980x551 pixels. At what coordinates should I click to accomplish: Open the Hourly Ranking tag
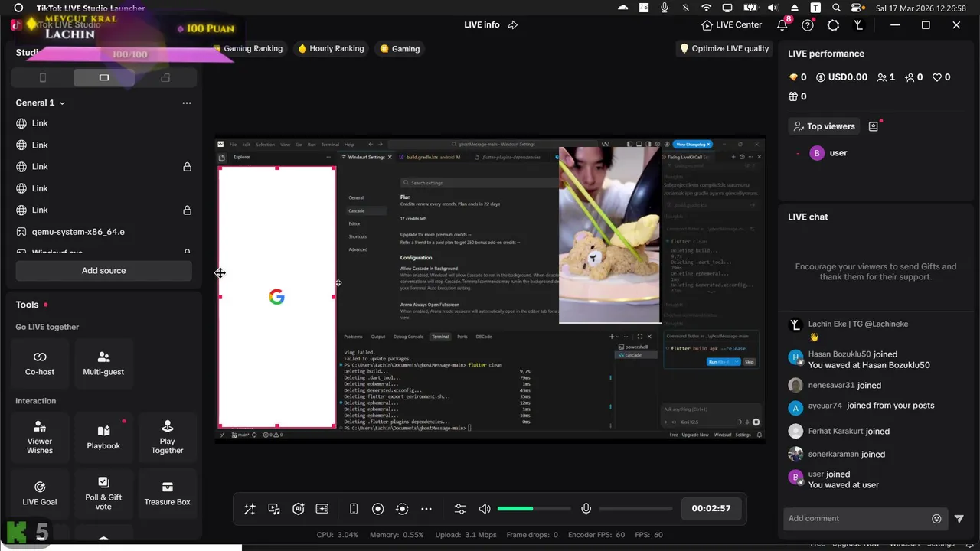tap(331, 48)
